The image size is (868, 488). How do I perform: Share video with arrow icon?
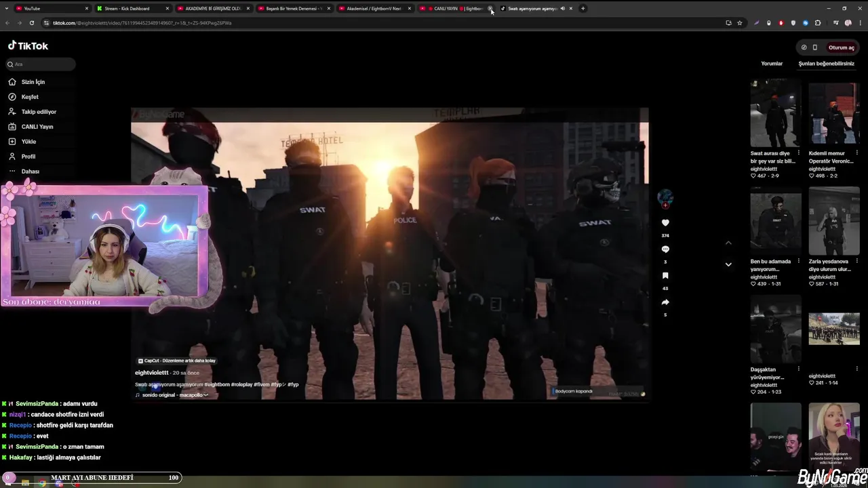click(665, 302)
